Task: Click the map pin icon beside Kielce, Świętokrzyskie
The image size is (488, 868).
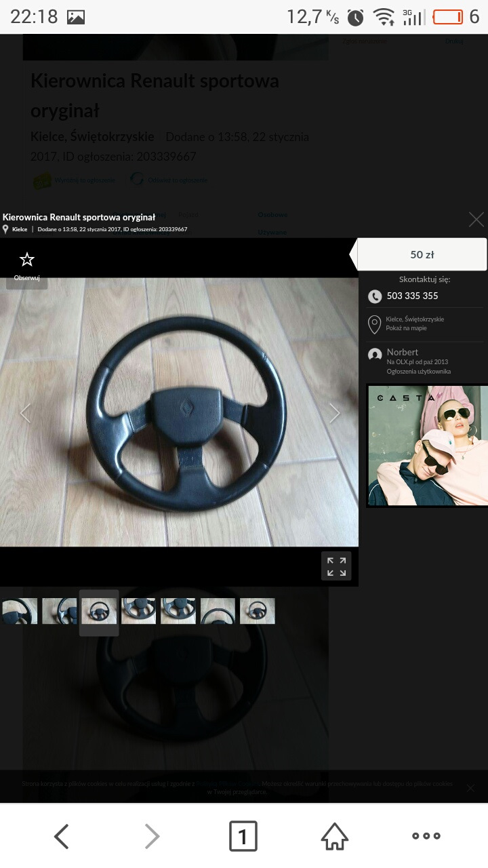Action: click(374, 324)
